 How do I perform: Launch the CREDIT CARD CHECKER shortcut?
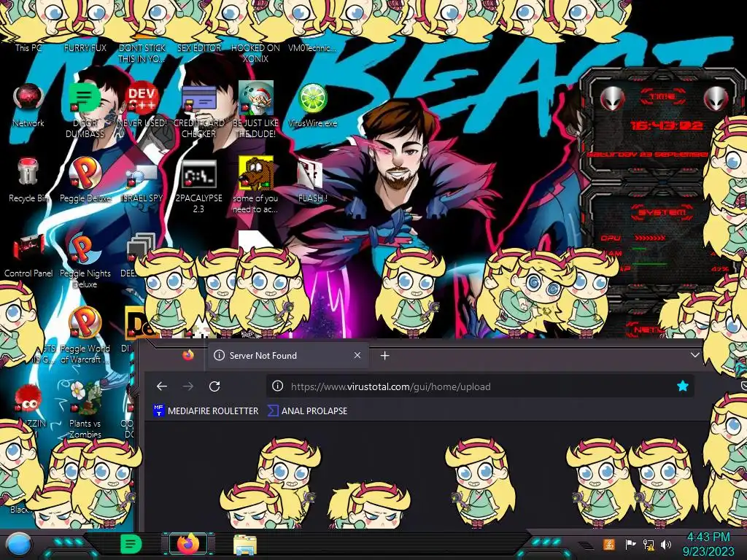click(x=198, y=109)
